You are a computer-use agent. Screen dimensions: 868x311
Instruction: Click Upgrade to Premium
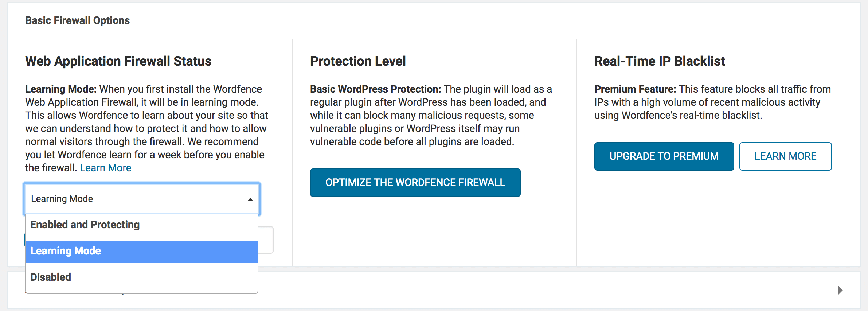pos(664,156)
